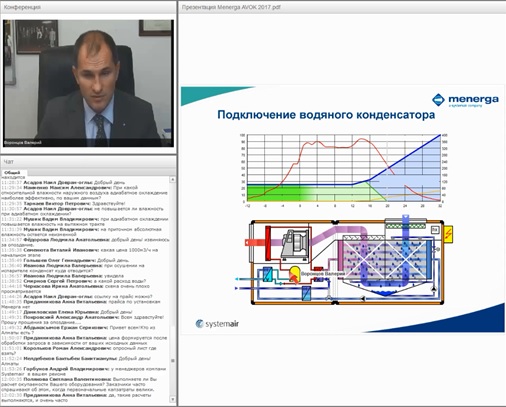Screen dimensions: 506x407
Task: Click the speaker's webcam video
Action: (88, 83)
